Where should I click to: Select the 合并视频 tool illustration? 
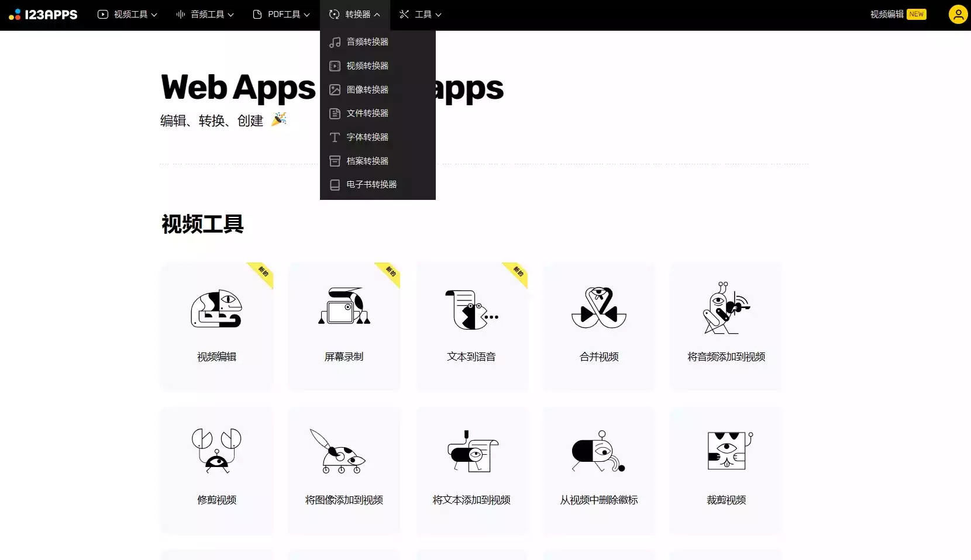[x=599, y=307]
